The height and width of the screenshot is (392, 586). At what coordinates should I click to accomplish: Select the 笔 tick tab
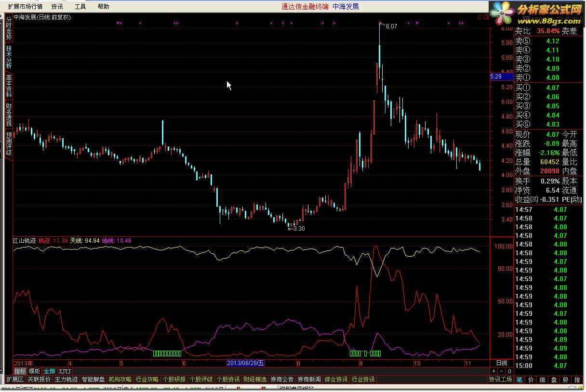pyautogui.click(x=519, y=379)
